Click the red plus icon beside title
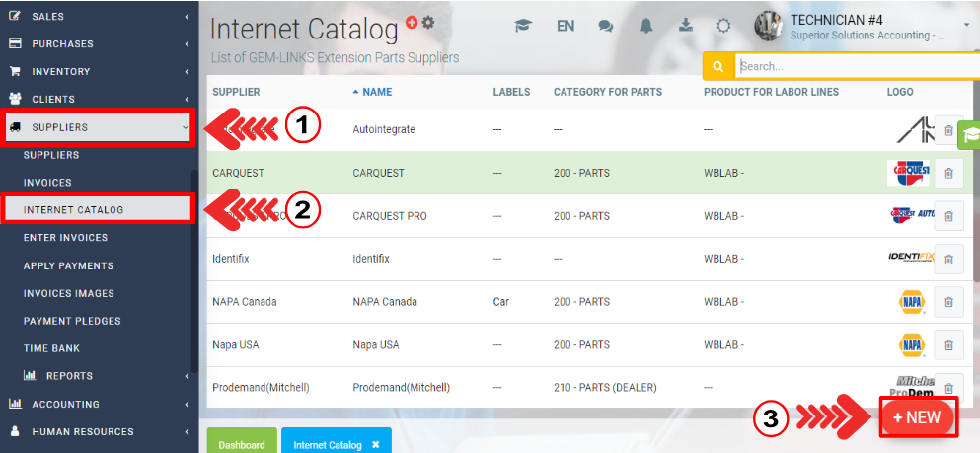This screenshot has width=980, height=453. tap(412, 22)
